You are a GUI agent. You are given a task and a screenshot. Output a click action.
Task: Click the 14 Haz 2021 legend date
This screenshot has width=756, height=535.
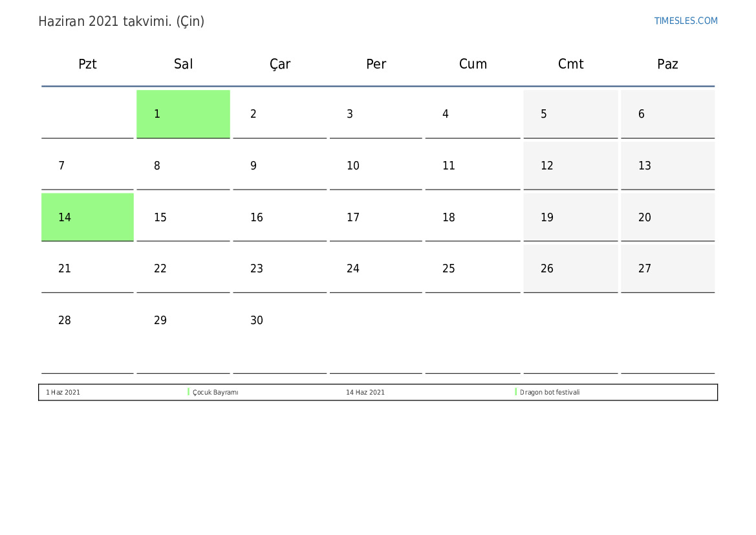(x=365, y=393)
